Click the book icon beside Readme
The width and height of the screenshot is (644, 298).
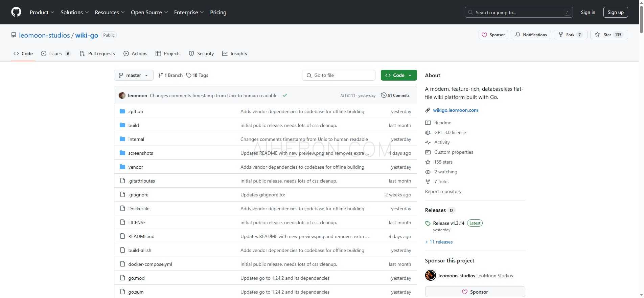click(428, 123)
